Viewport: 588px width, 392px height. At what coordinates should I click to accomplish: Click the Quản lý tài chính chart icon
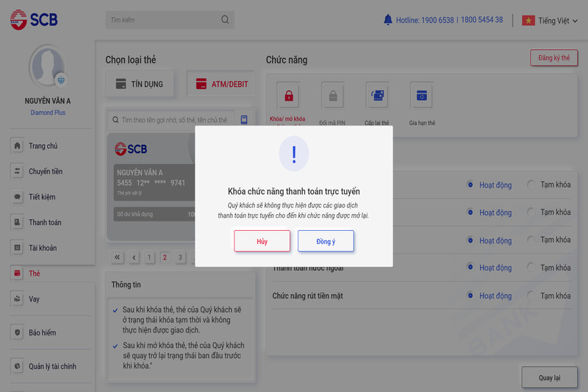click(x=17, y=366)
